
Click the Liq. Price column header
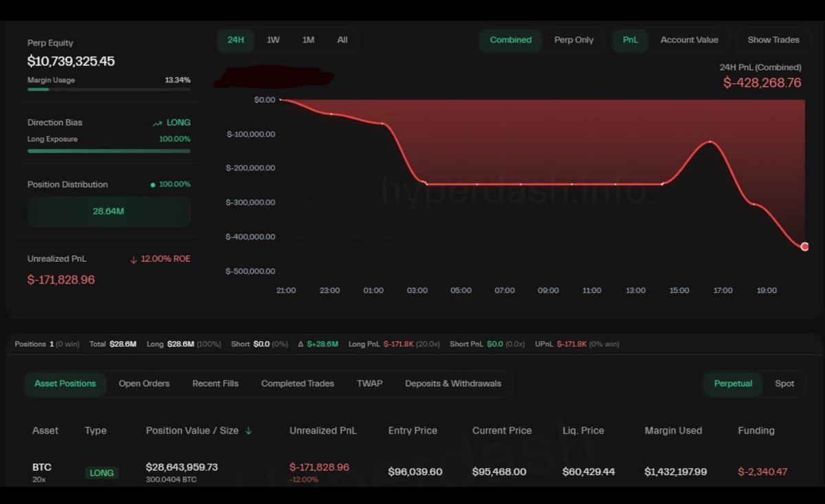click(x=583, y=430)
